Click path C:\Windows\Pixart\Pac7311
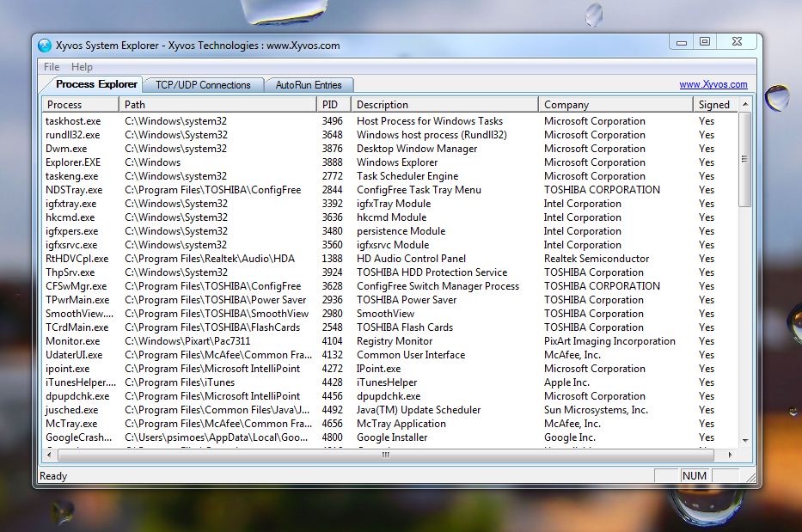This screenshot has height=532, width=802. tap(187, 341)
